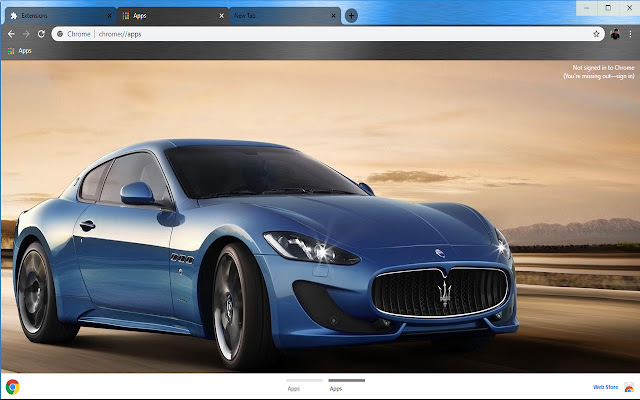Close the Chrome window
This screenshot has height=400, width=640.
629,8
